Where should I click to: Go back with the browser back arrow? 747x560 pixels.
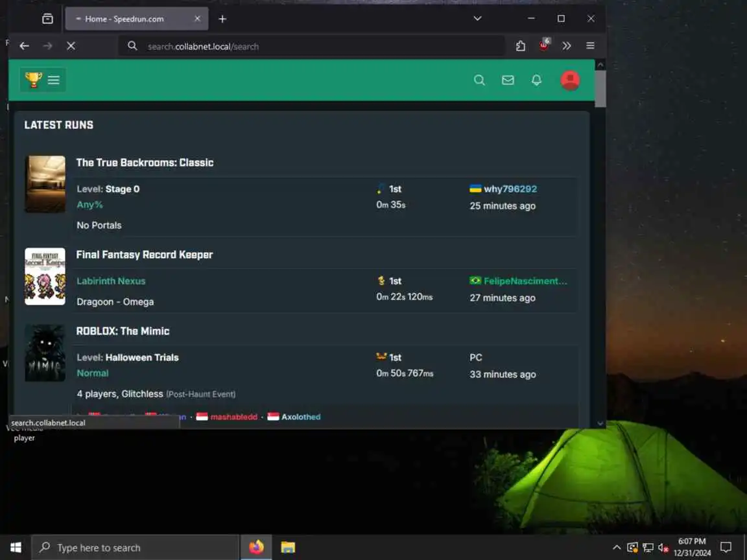tap(24, 46)
